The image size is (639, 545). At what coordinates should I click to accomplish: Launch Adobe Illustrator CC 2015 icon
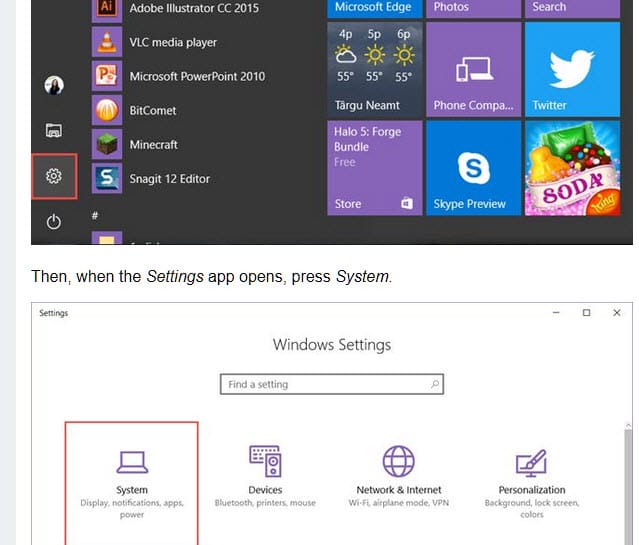(x=107, y=9)
